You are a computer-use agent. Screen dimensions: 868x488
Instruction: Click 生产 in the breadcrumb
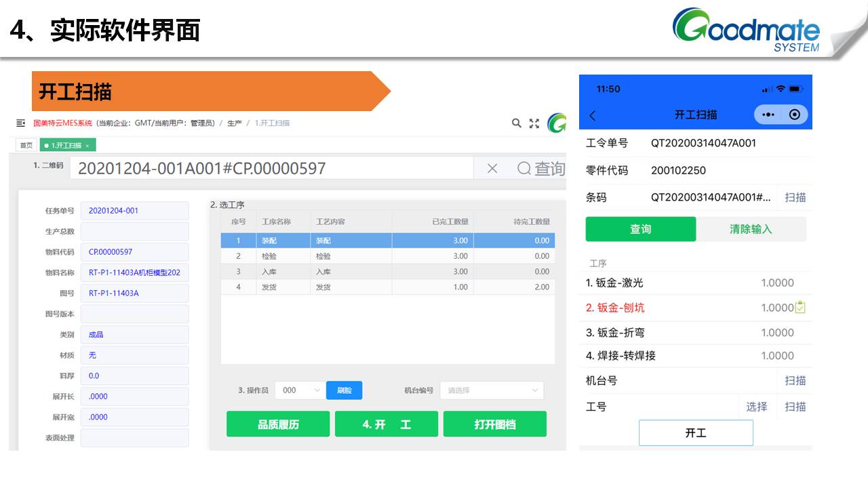point(234,123)
